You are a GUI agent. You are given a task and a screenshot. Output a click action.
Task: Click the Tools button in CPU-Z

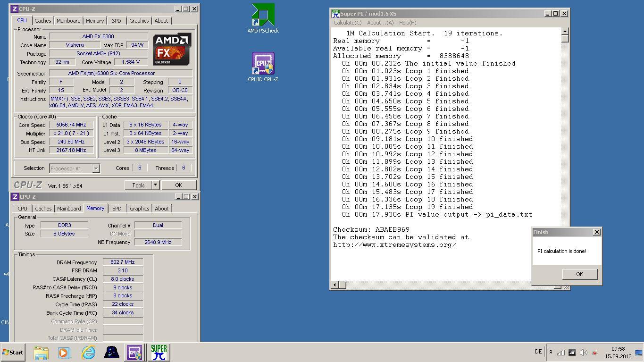tap(138, 185)
